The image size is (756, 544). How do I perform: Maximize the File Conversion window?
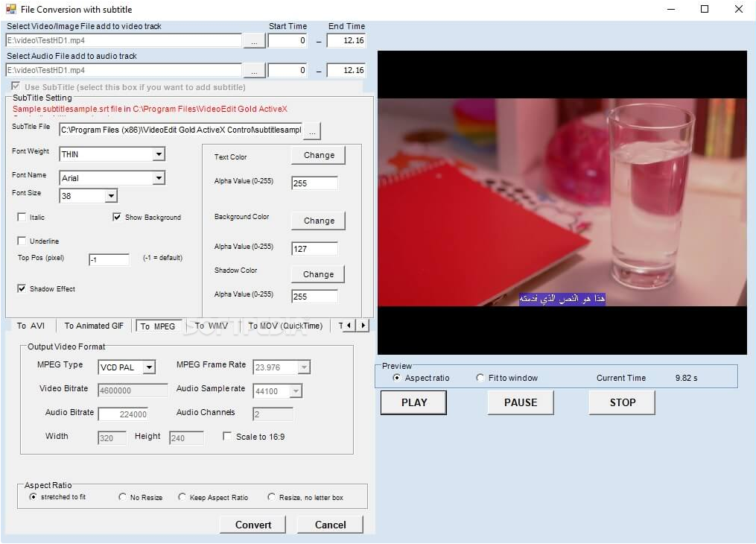click(x=705, y=9)
